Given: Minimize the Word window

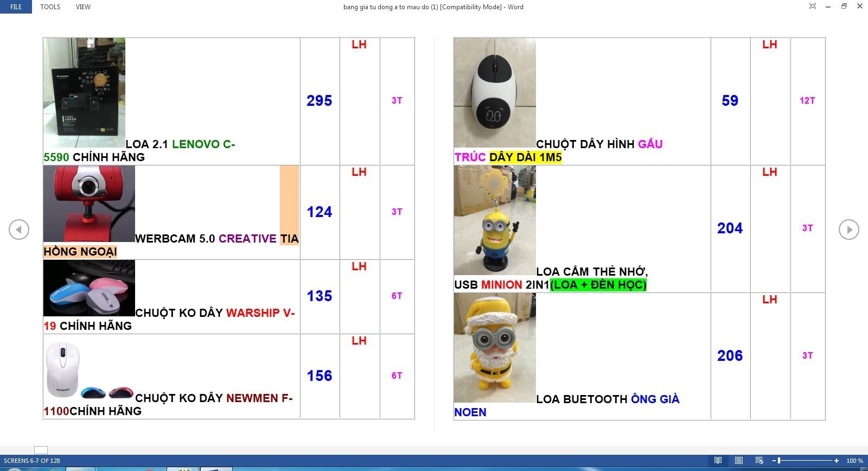Looking at the screenshot, I should pyautogui.click(x=828, y=7).
